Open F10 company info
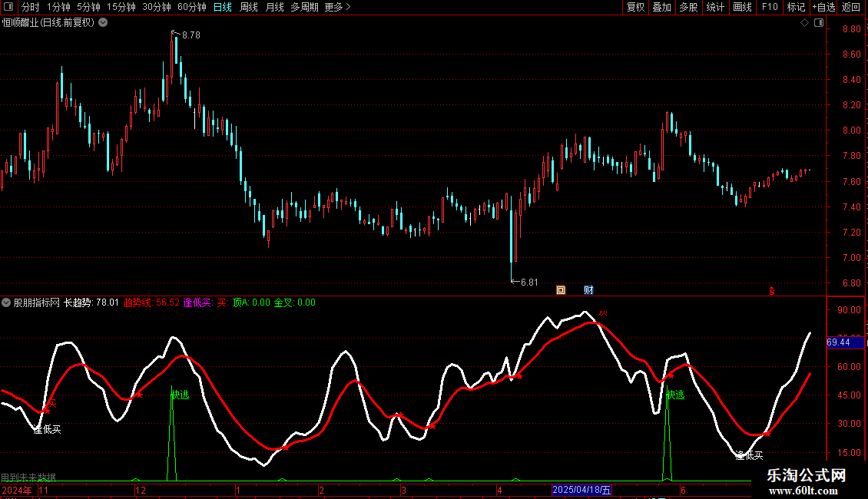The width and height of the screenshot is (868, 499). click(x=770, y=7)
